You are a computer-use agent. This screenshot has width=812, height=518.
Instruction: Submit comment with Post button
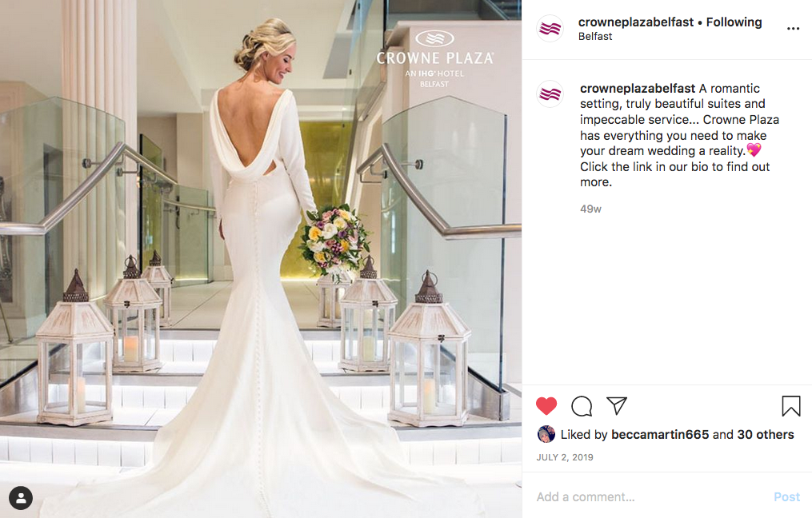(786, 497)
